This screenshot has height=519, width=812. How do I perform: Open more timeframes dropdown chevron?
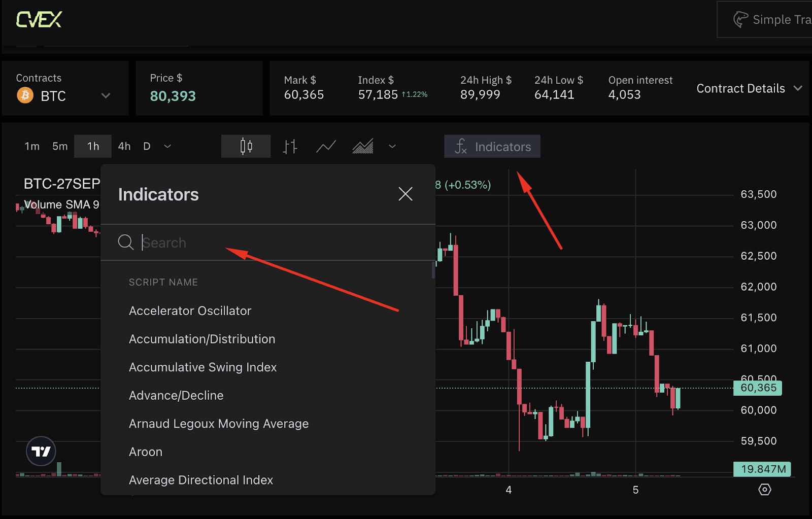pos(167,147)
